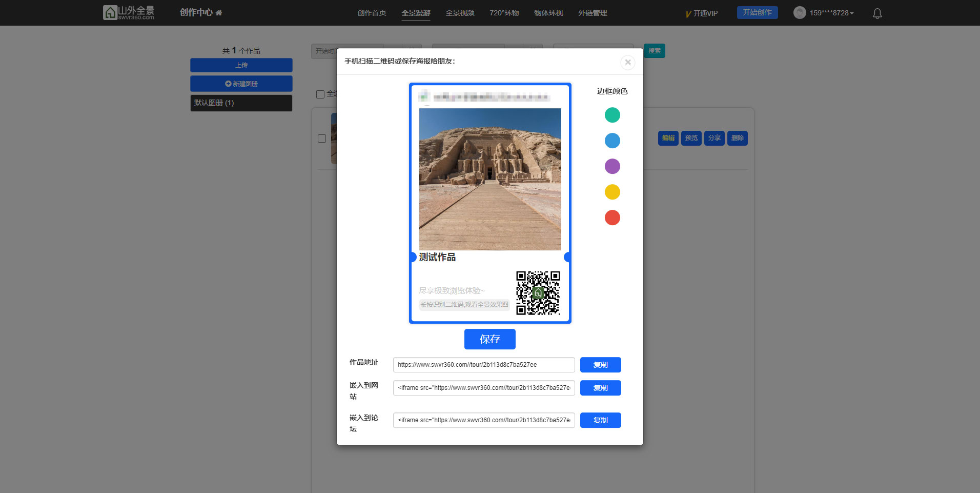The height and width of the screenshot is (493, 980).
Task: Click the home icon beside 创作中心
Action: pos(219,13)
